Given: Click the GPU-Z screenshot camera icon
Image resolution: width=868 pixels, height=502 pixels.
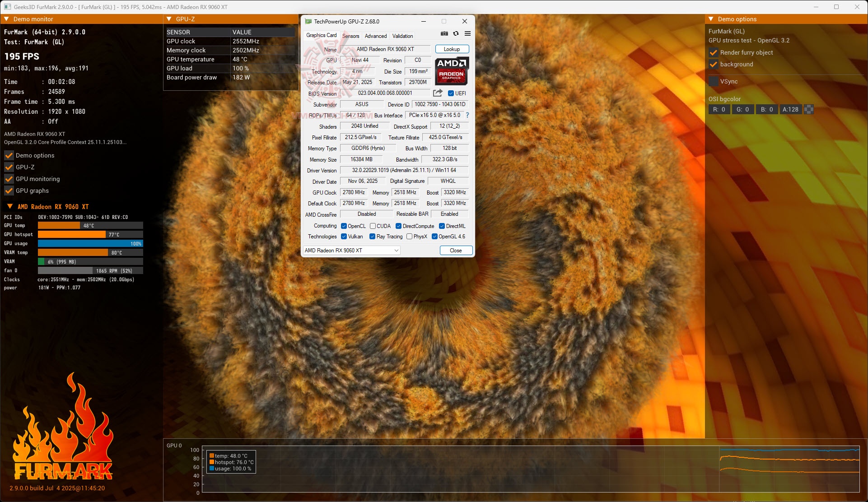Looking at the screenshot, I should (x=444, y=34).
